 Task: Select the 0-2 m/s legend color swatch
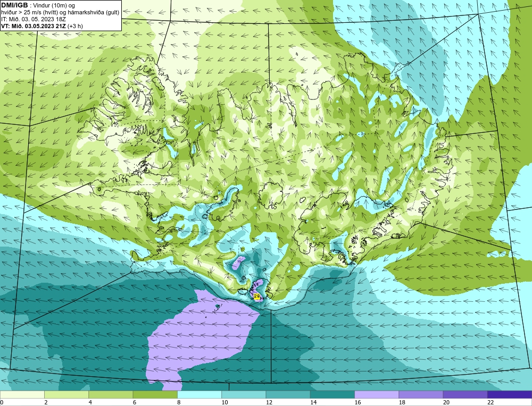click(22, 394)
